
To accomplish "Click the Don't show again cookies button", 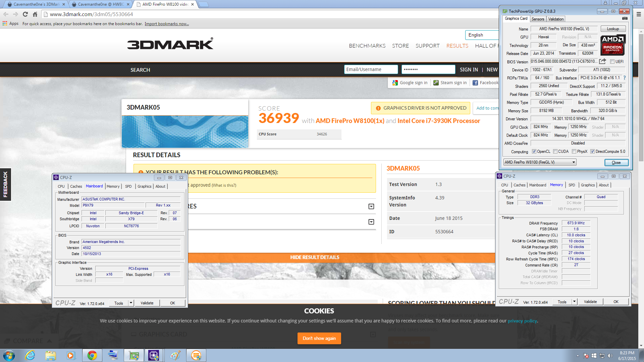I will (x=319, y=338).
